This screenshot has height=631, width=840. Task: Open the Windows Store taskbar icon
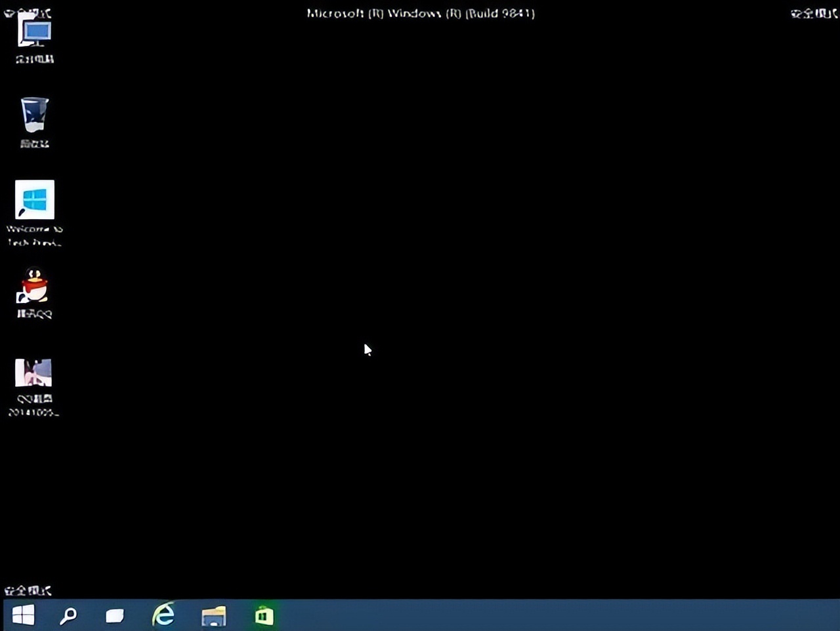pyautogui.click(x=264, y=615)
